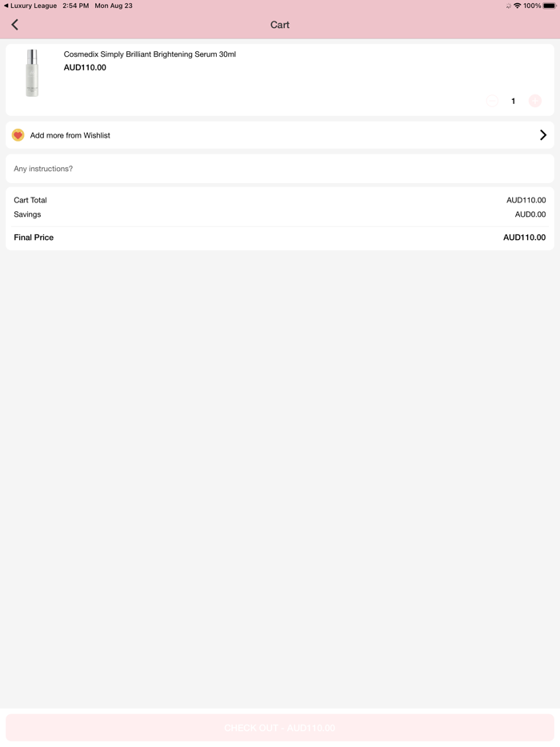560x747 pixels.
Task: Focus the Any instructions field
Action: tap(280, 169)
